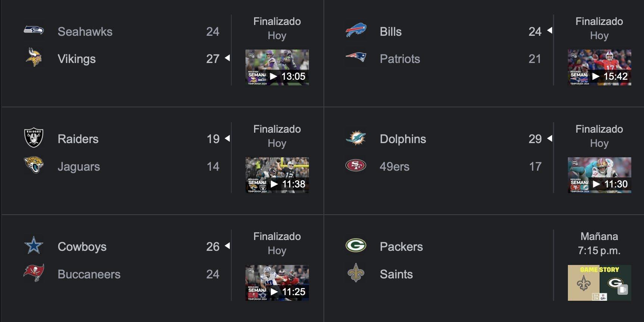The width and height of the screenshot is (644, 322).
Task: Open the Packers vs Saints Game Story
Action: (x=599, y=283)
